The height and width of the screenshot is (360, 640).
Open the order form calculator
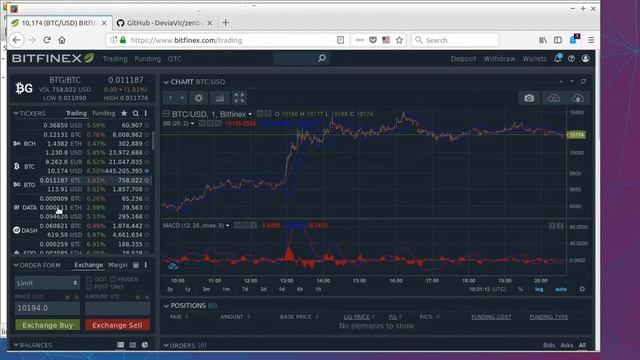[136, 265]
